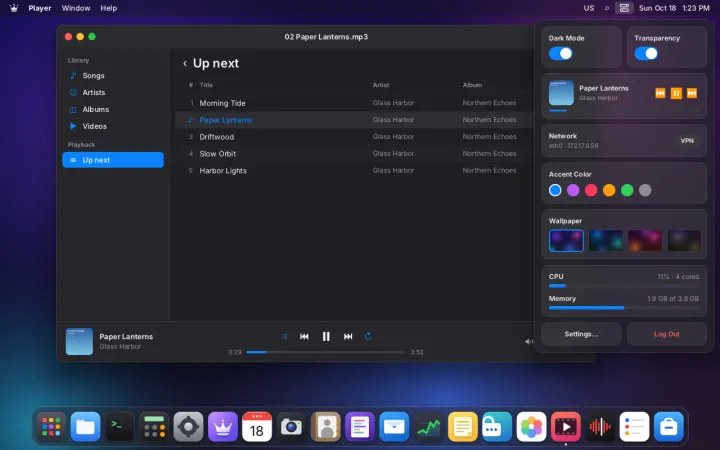The width and height of the screenshot is (720, 450).
Task: Skip to next track in player bar
Action: pos(348,337)
